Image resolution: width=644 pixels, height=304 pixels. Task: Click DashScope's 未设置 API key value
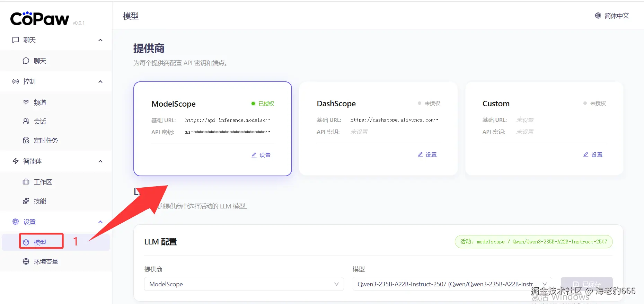pyautogui.click(x=359, y=132)
